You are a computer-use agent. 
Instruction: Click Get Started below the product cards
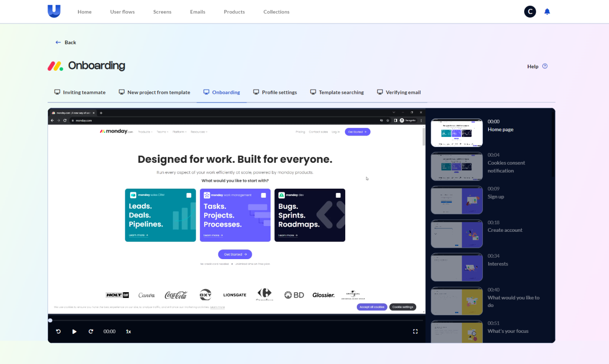coord(235,254)
